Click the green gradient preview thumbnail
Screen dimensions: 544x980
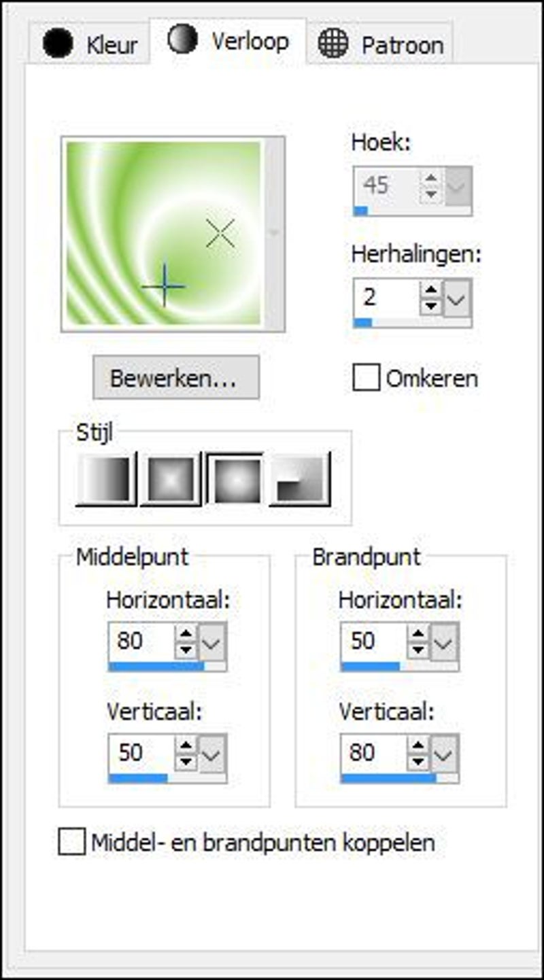163,234
